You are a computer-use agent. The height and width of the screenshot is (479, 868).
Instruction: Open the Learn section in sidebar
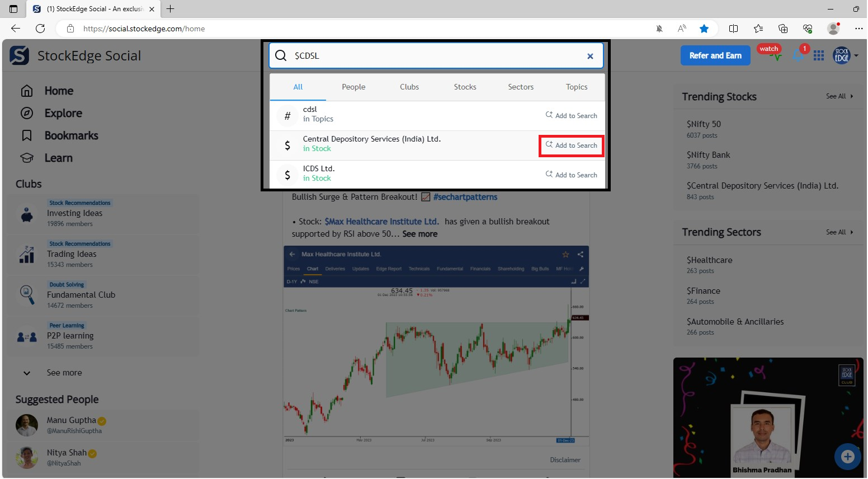point(58,158)
